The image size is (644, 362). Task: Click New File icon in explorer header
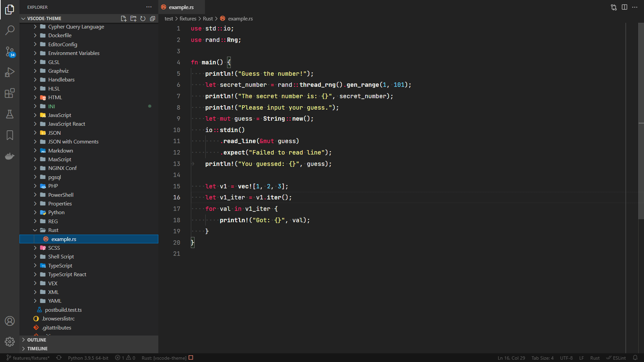(123, 18)
